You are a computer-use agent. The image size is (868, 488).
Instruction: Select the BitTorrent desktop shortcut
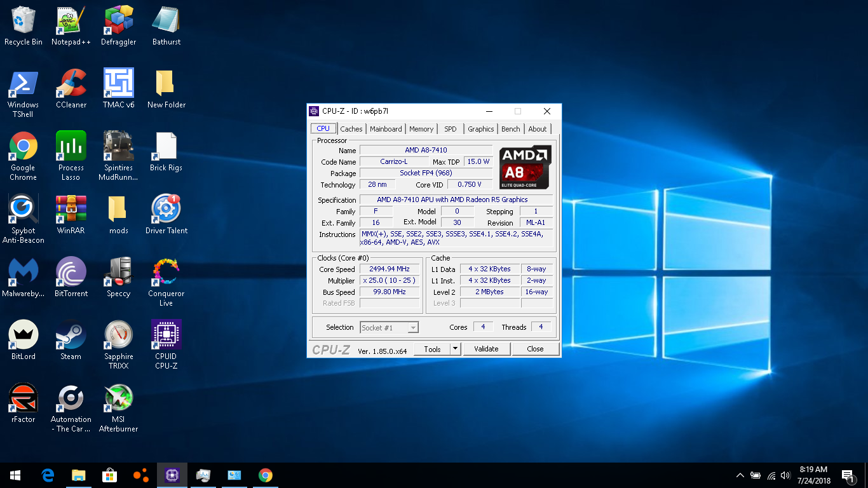[71, 278]
